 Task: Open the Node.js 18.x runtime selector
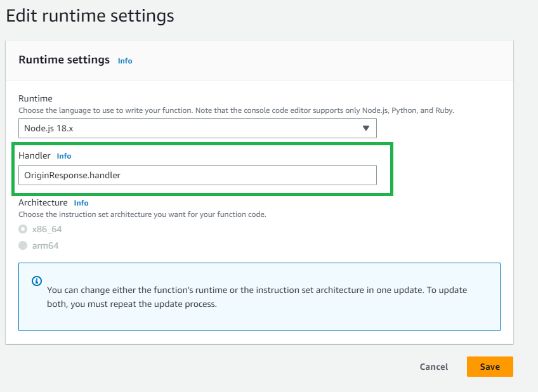(x=197, y=128)
